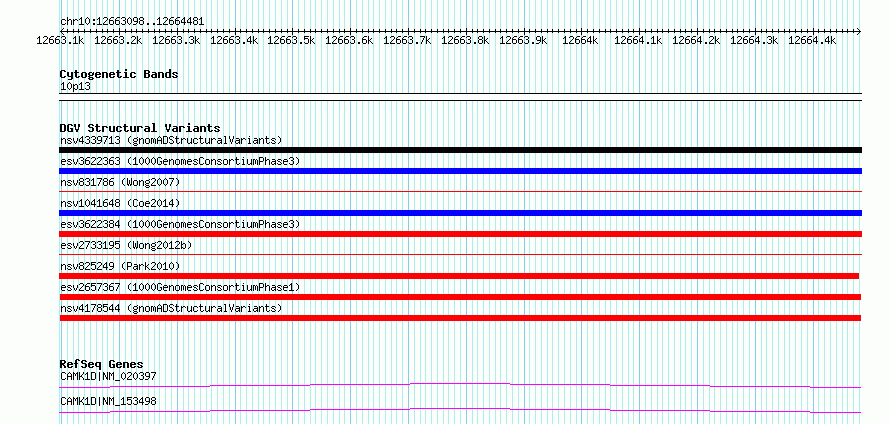Click the chr10:12663098..12664481 region label

(132, 22)
